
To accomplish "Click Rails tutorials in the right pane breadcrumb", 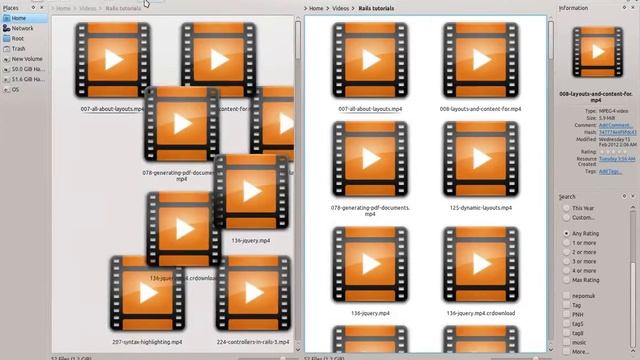I will pyautogui.click(x=376, y=8).
